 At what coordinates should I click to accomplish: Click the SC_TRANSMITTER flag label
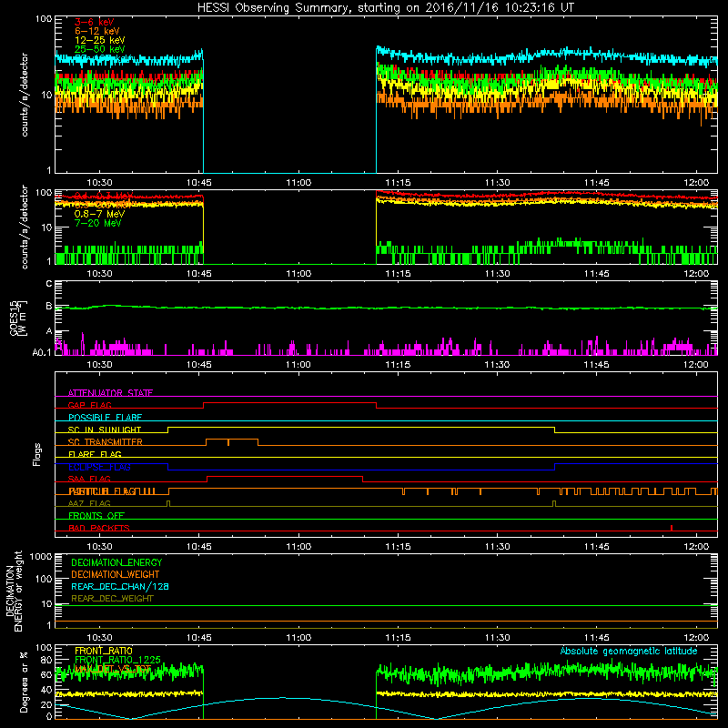pyautogui.click(x=106, y=441)
